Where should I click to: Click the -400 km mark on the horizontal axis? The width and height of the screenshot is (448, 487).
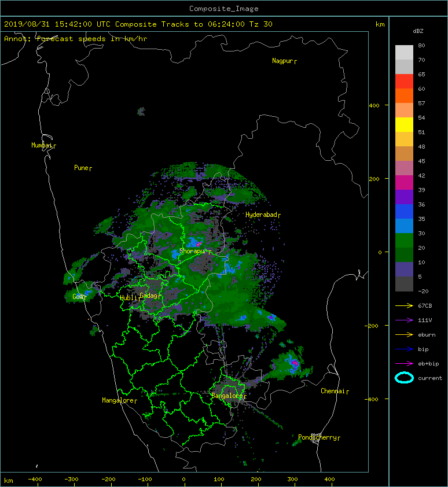35,479
